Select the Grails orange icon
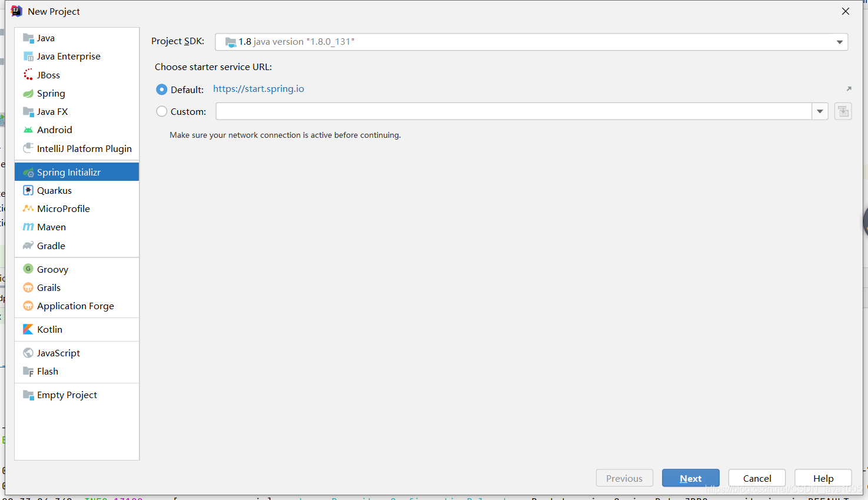Image resolution: width=868 pixels, height=500 pixels. (28, 287)
